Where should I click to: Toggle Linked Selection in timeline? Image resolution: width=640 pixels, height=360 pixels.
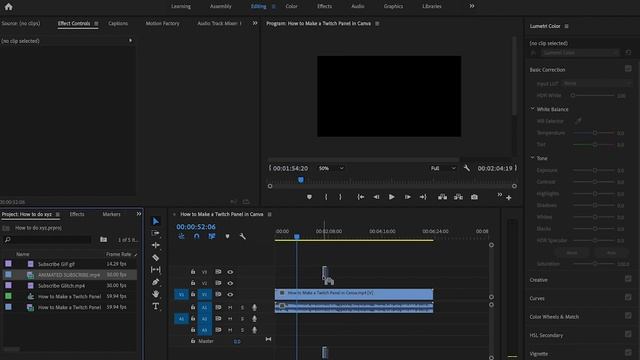212,236
